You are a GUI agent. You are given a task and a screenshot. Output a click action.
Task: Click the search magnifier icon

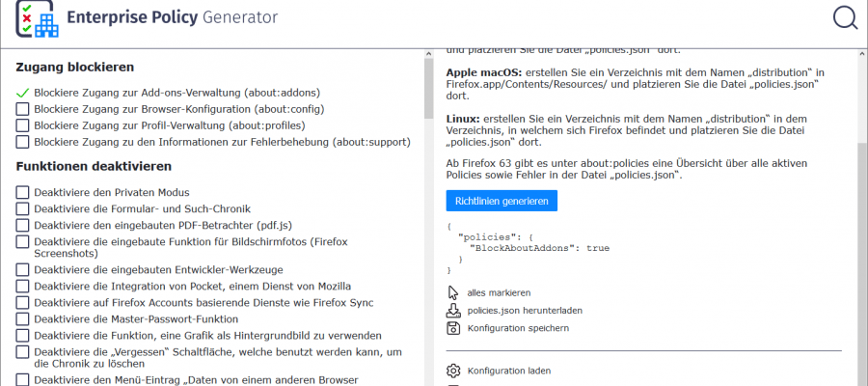(845, 17)
